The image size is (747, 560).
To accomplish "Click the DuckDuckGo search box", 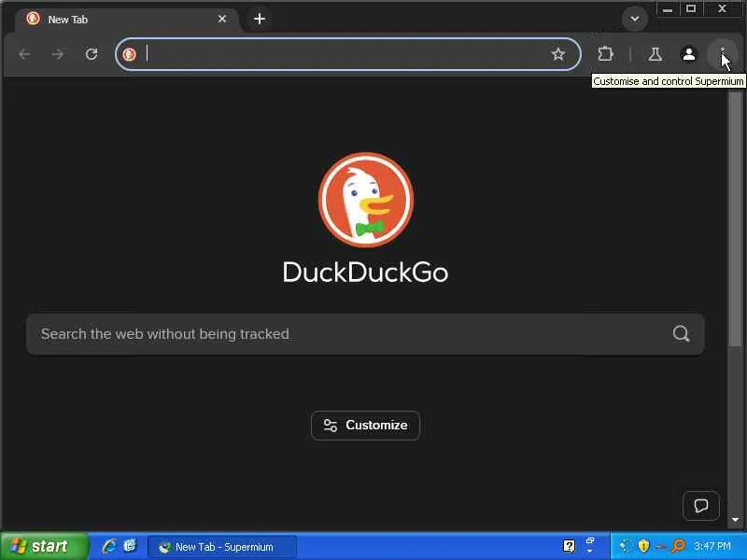I will point(365,334).
